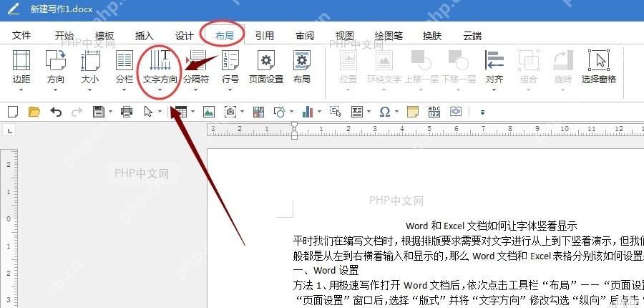Click the abc123 word count icon
The width and height of the screenshot is (644, 308).
(x=434, y=112)
